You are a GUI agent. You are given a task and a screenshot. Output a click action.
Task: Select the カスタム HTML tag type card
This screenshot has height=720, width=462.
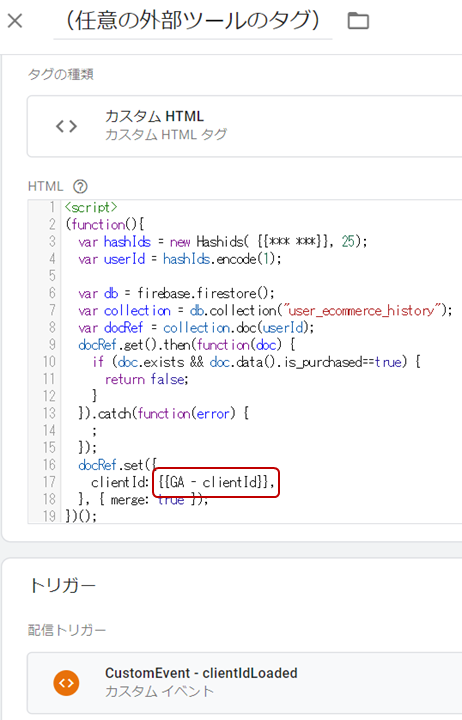click(244, 126)
